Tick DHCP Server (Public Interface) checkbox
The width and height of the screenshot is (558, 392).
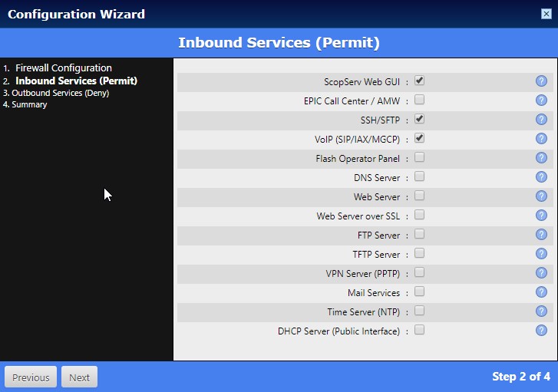click(420, 330)
